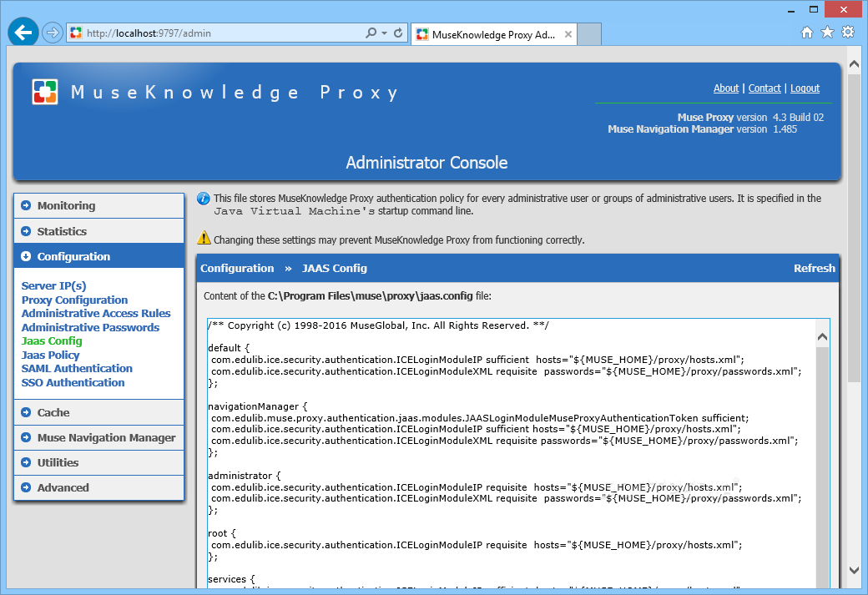Click the browser forward arrow button
Viewport: 868px width, 595px height.
coord(52,33)
